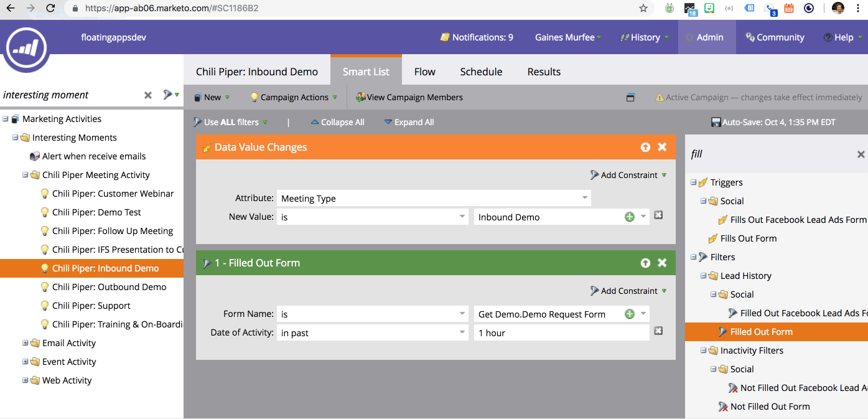The image size is (868, 419).
Task: Move the Filled Out Form filter up
Action: coord(645,263)
